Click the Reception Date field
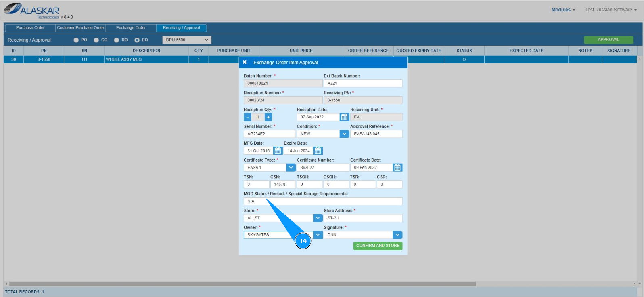 (x=318, y=117)
